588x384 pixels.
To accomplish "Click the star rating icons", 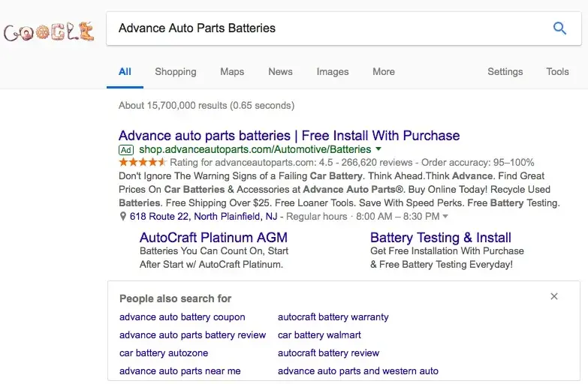I will (x=143, y=162).
